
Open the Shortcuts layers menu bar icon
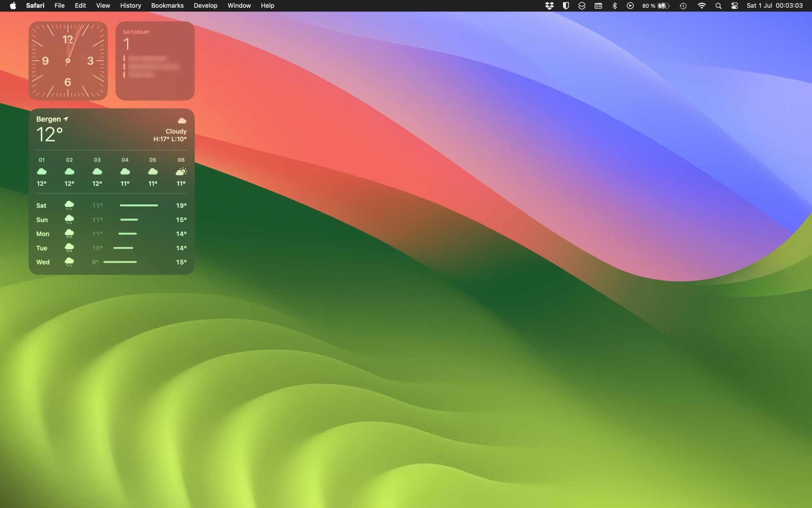point(582,6)
